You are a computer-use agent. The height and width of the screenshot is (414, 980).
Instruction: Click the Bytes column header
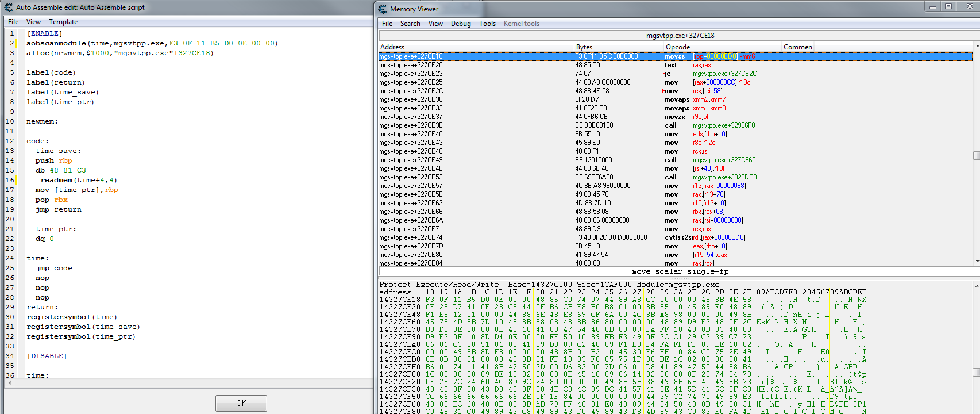(619, 47)
